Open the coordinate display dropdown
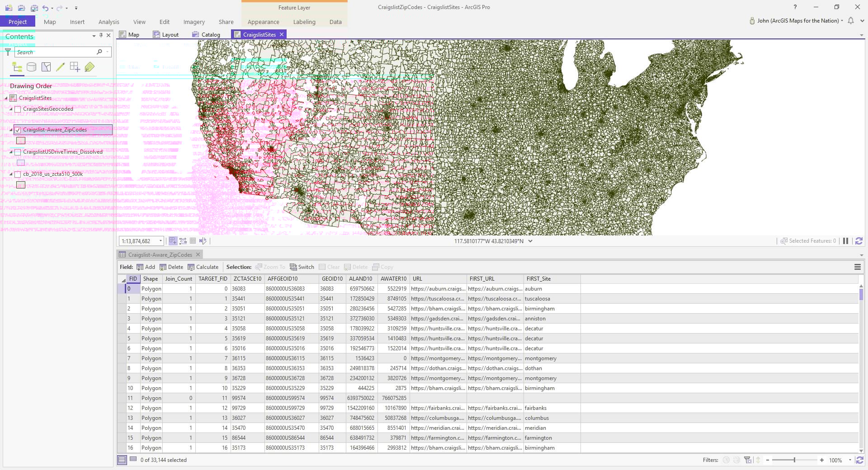Image resolution: width=868 pixels, height=470 pixels. pos(530,241)
